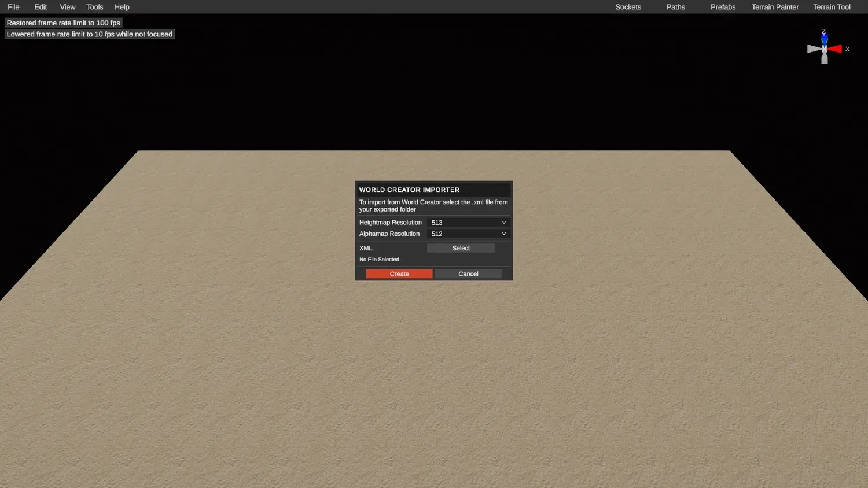Click the import instructions text
The width and height of the screenshot is (868, 488).
pyautogui.click(x=433, y=206)
